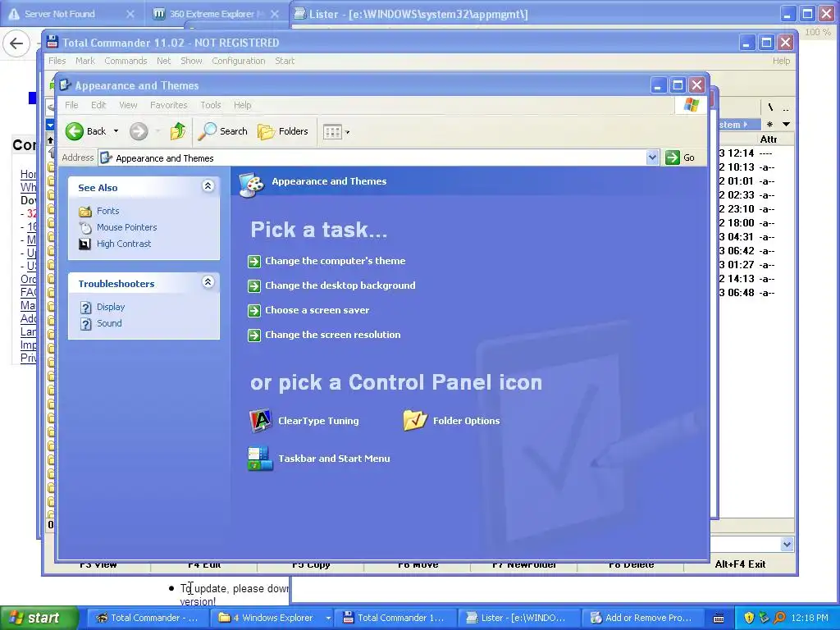This screenshot has height=630, width=840.
Task: Open Total Commander Start menu
Action: [x=285, y=61]
